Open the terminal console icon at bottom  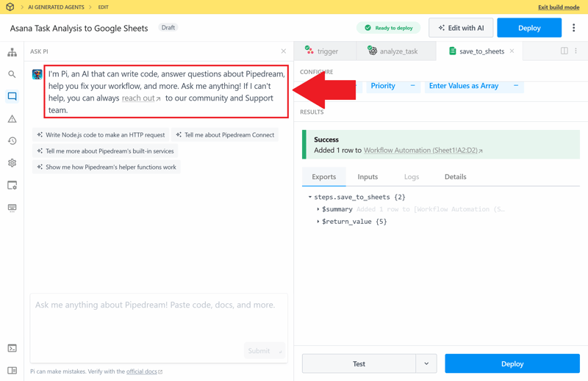(12, 348)
